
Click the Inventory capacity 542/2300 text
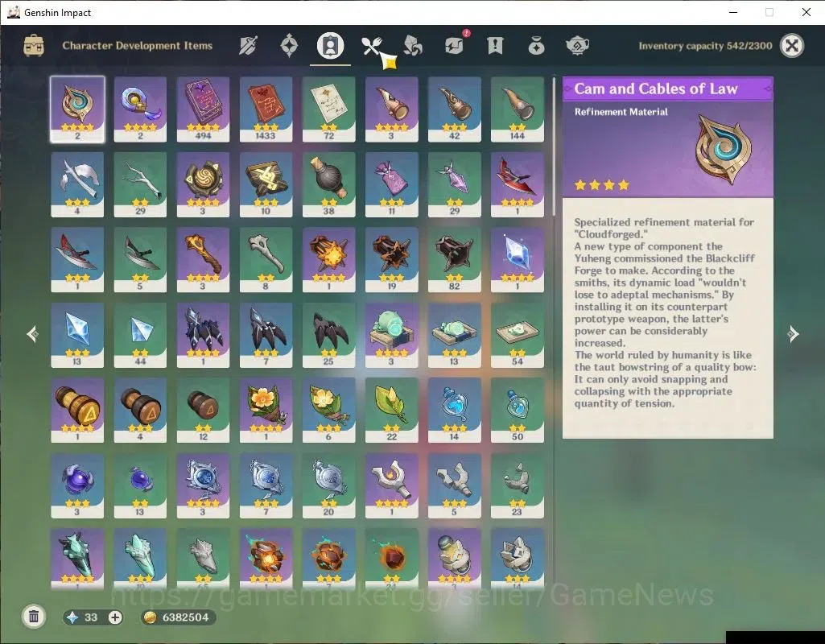pos(705,46)
